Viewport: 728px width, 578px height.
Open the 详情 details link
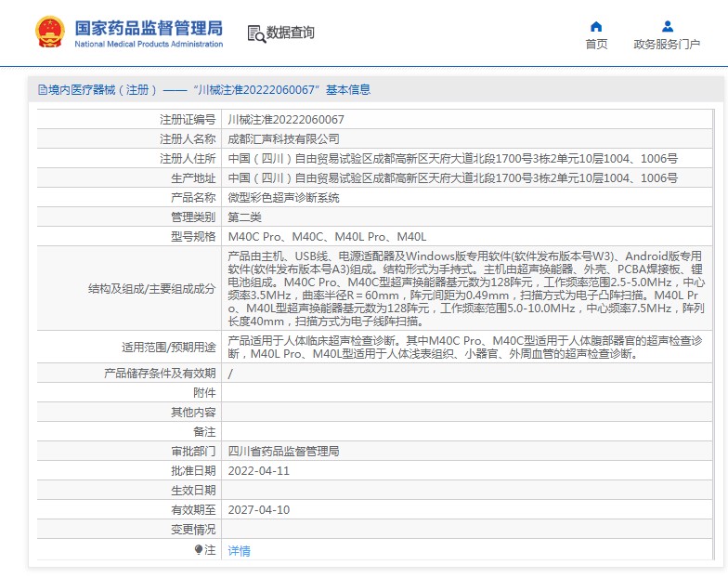coord(240,551)
